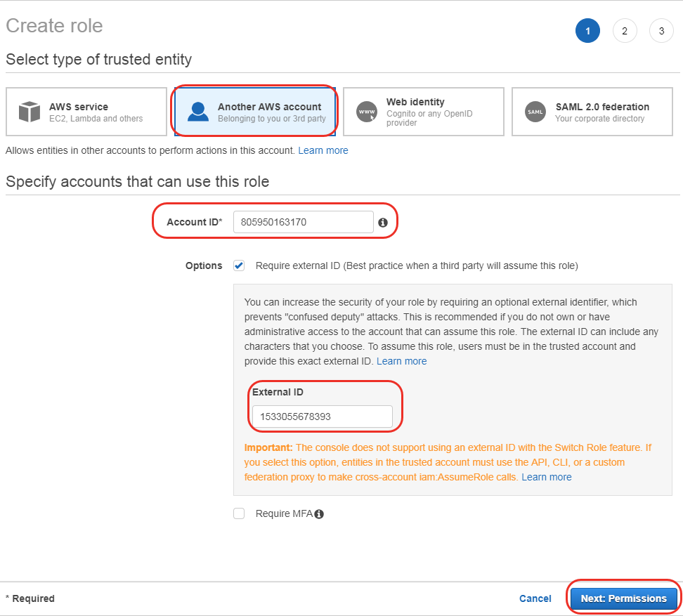Click inside the External ID field

(x=323, y=417)
